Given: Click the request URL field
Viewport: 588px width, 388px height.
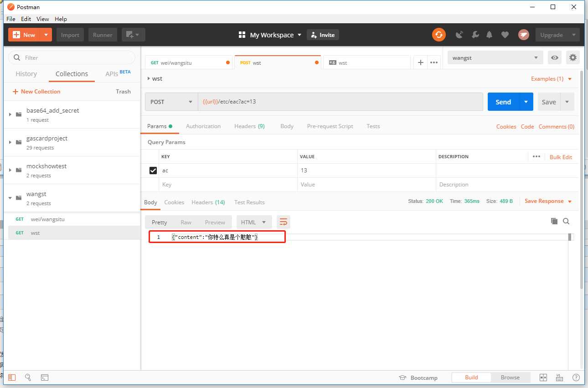Looking at the screenshot, I should (x=340, y=102).
